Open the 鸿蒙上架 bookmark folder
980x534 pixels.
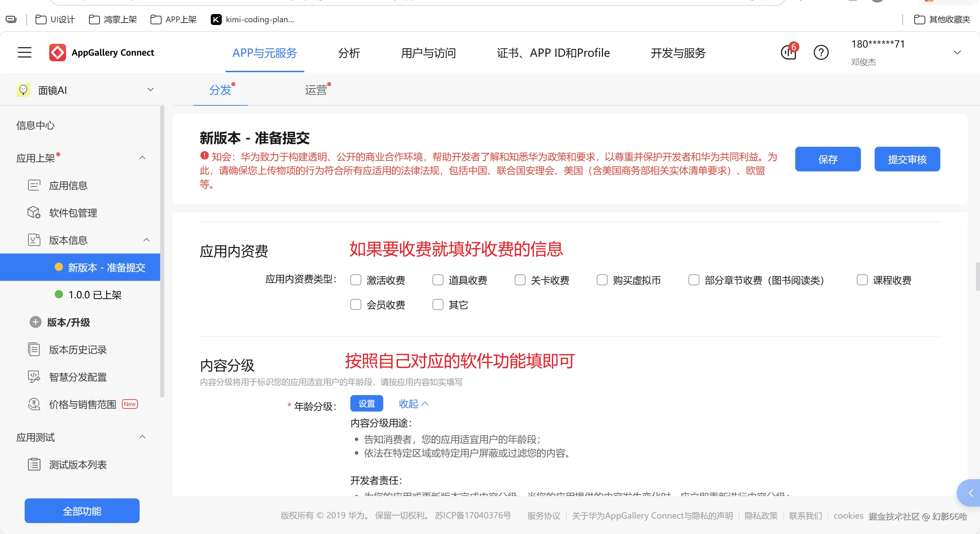[x=113, y=19]
